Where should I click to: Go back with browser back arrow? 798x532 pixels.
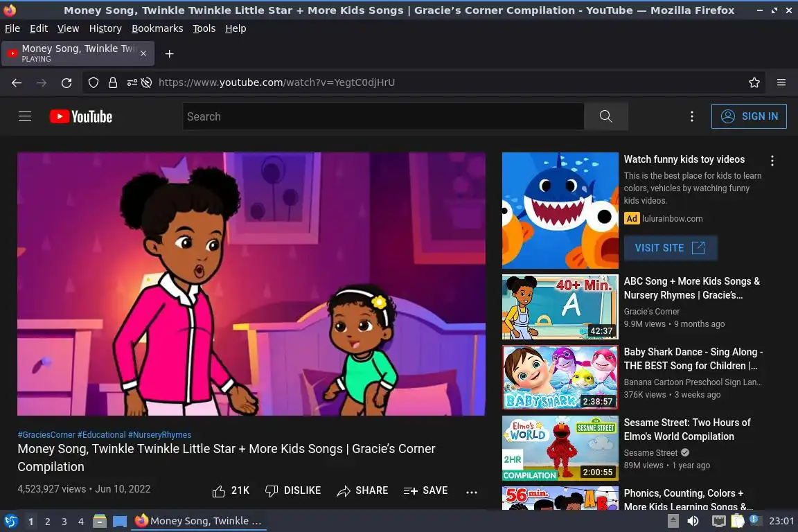click(17, 82)
